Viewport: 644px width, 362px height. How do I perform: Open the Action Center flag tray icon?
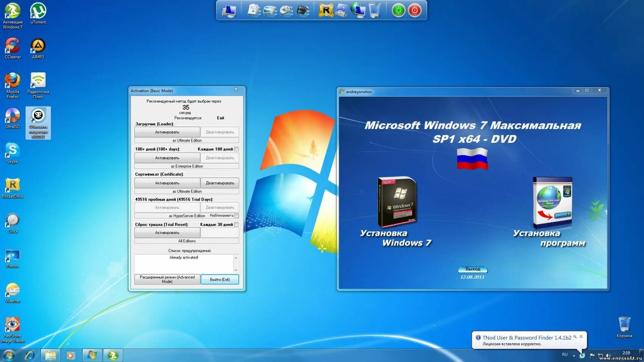coord(592,355)
